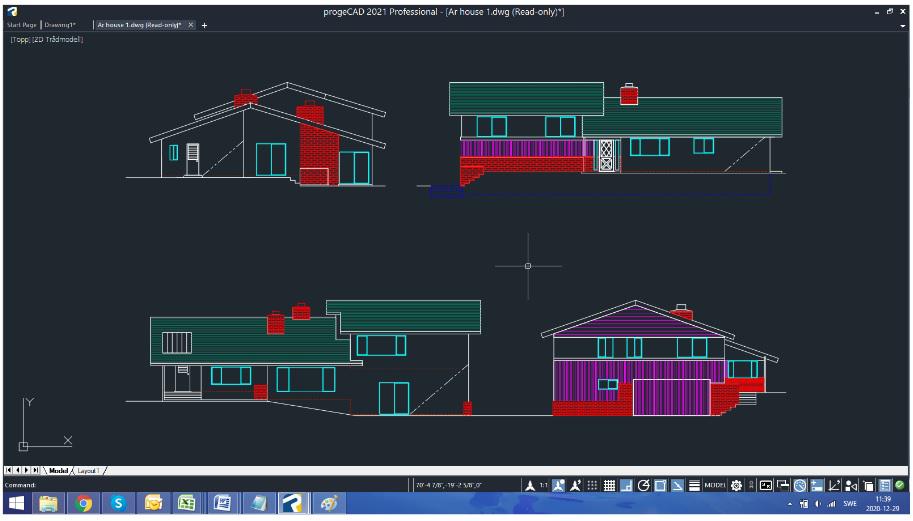
Task: Open the settings gear in status bar
Action: [x=737, y=485]
